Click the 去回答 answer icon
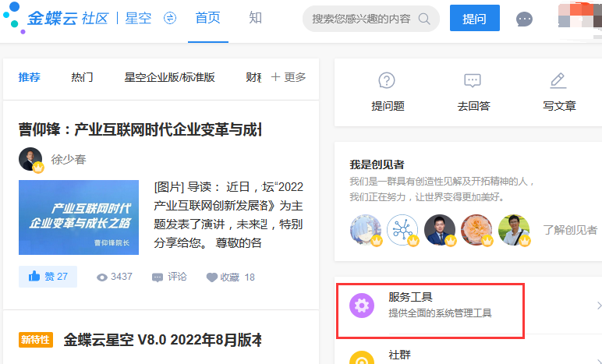602x364 pixels. click(x=473, y=80)
